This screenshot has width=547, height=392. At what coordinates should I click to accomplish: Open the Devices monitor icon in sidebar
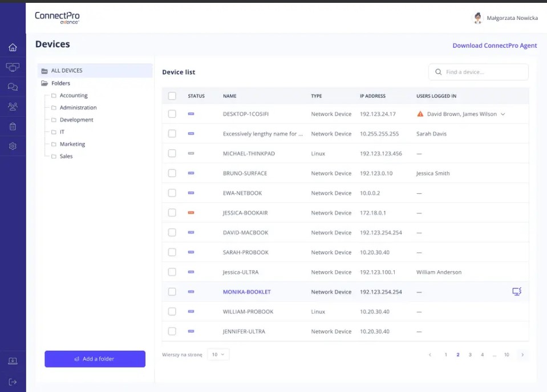click(13, 67)
